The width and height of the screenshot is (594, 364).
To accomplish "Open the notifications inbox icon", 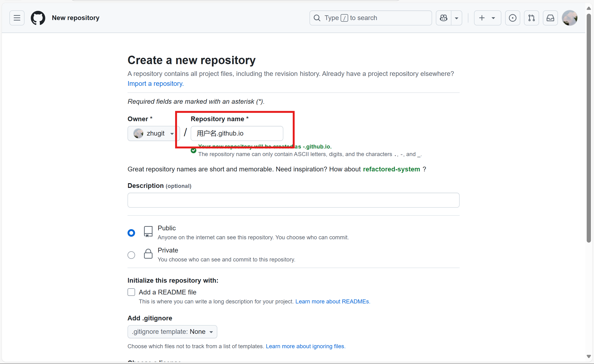I will (x=550, y=18).
